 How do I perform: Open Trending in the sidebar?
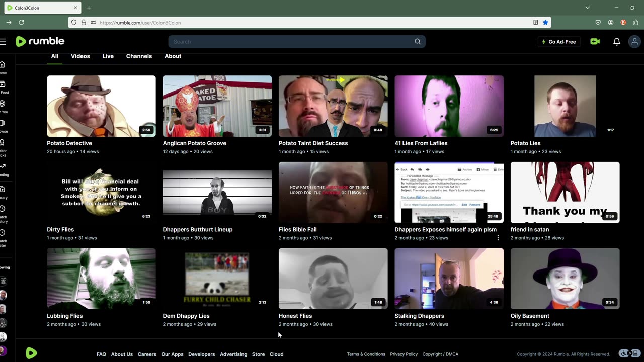(x=3, y=169)
